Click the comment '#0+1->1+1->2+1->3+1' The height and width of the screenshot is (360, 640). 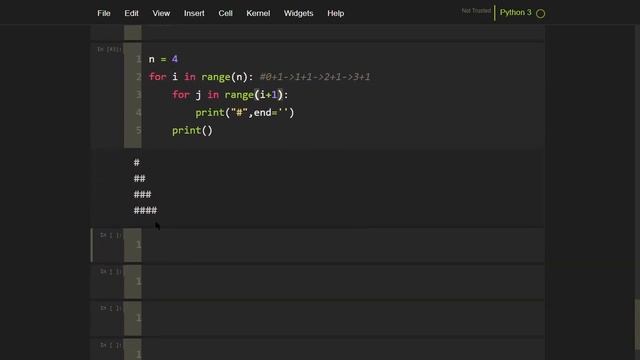pos(315,77)
